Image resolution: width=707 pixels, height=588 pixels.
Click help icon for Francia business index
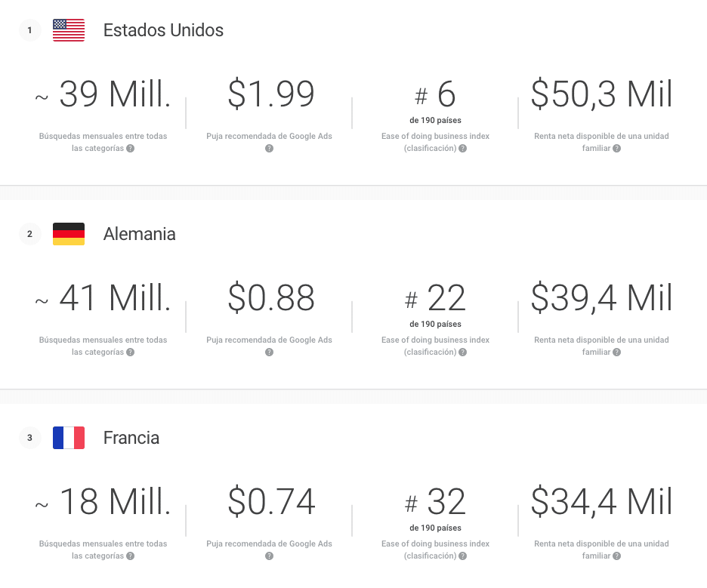(463, 556)
